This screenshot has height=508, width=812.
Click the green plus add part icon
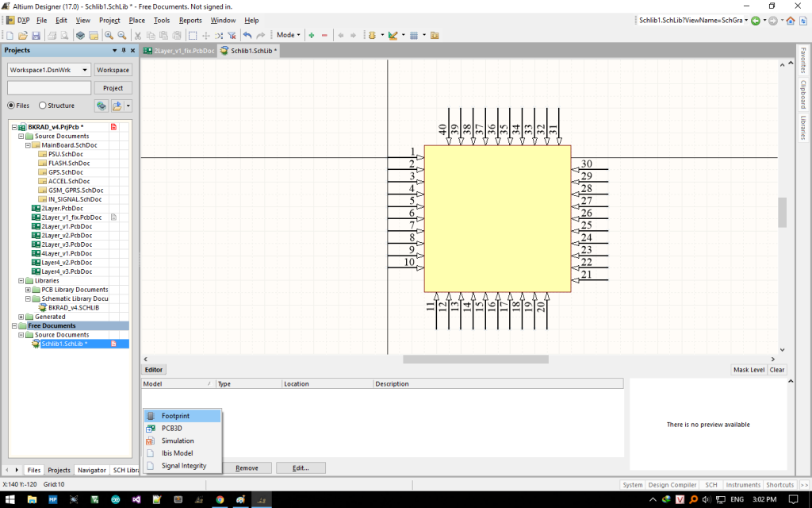coord(312,36)
